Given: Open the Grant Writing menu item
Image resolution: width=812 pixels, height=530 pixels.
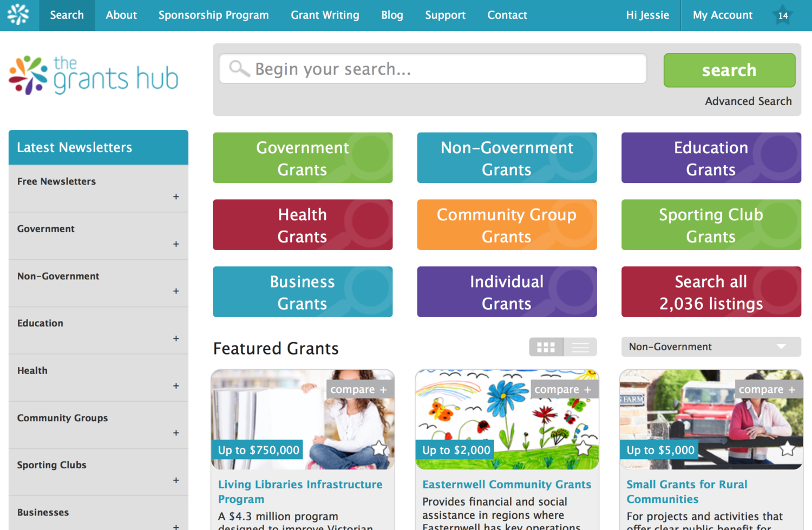Looking at the screenshot, I should (x=325, y=15).
